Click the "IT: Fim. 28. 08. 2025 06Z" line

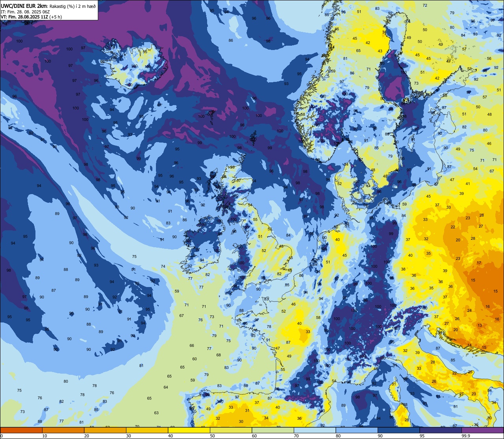click(25, 12)
